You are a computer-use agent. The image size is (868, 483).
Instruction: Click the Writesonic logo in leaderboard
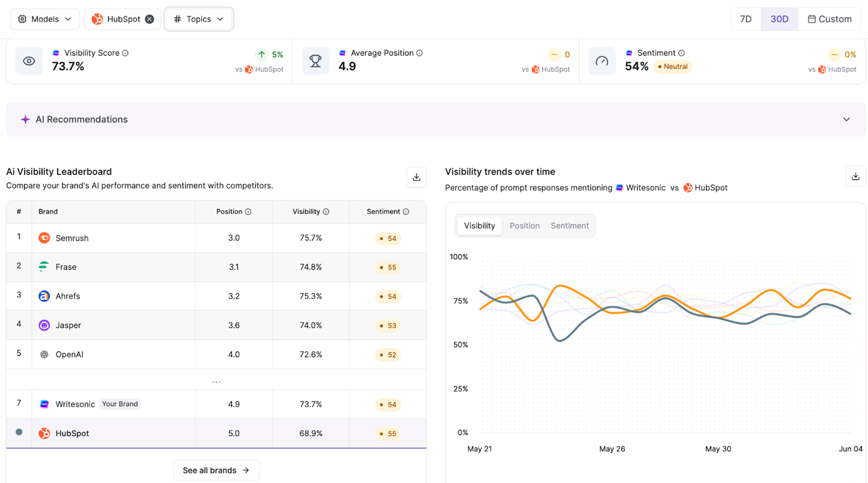pos(44,404)
